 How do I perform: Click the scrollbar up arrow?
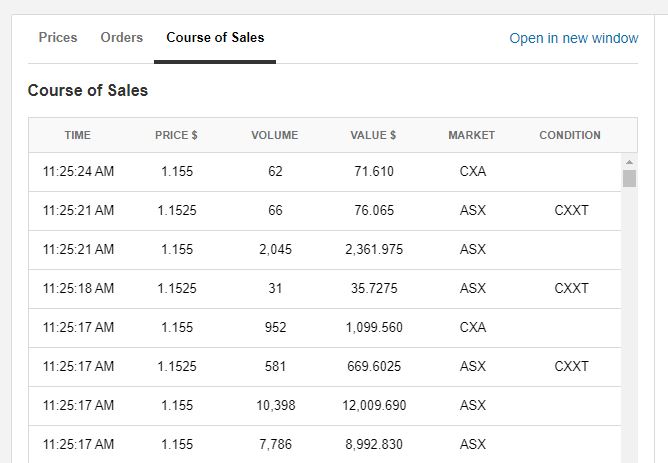click(629, 162)
